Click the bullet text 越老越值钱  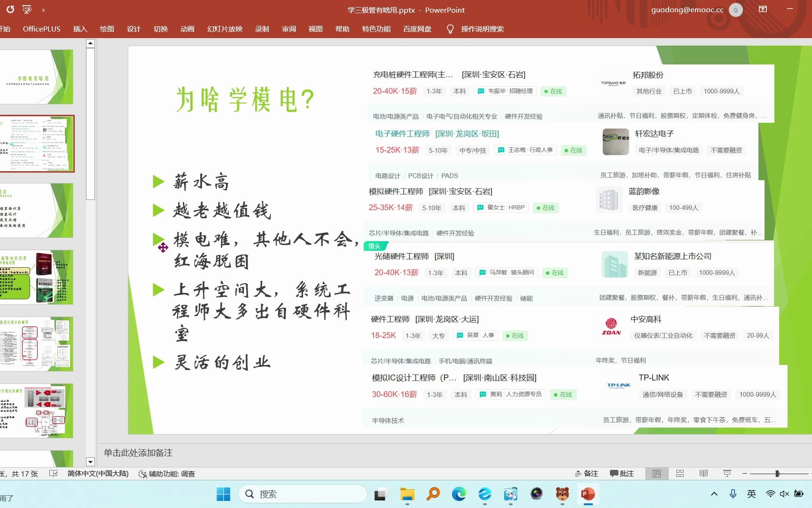[x=222, y=210]
